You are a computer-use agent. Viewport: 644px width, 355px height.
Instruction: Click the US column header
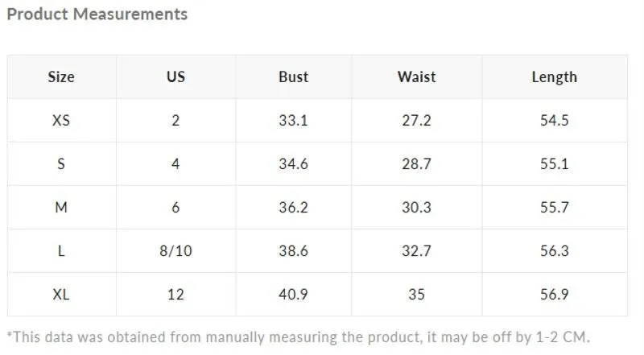(x=175, y=76)
